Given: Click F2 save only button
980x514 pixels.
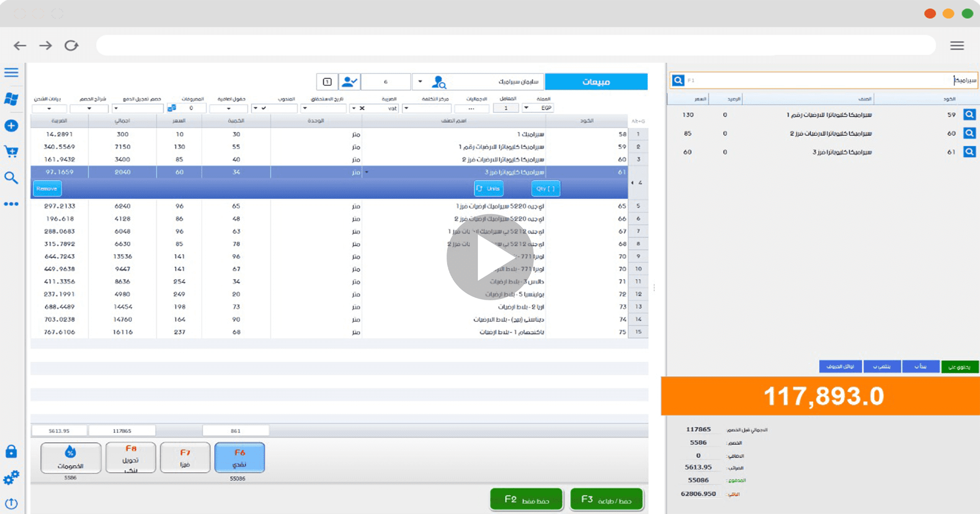Looking at the screenshot, I should tap(526, 499).
